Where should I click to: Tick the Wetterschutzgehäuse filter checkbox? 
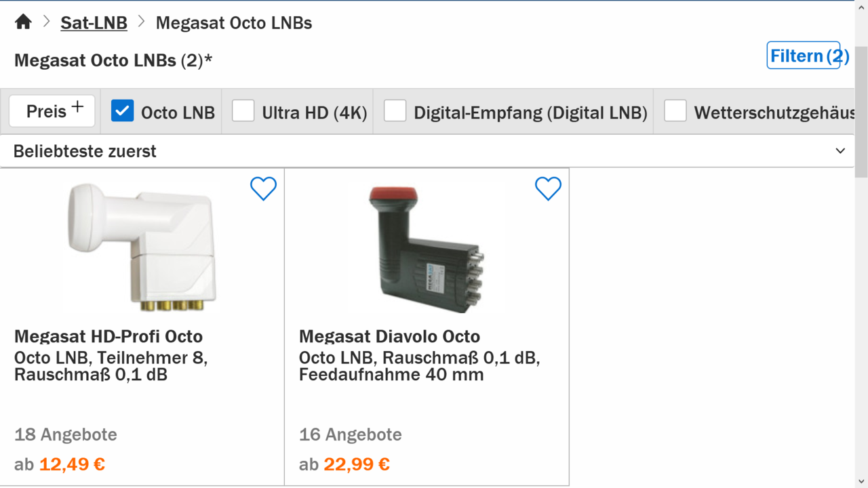[x=675, y=110]
